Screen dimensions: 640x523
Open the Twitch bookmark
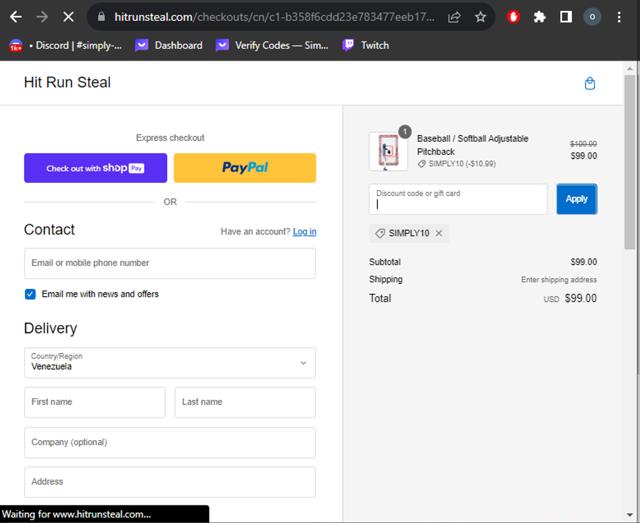pos(366,45)
